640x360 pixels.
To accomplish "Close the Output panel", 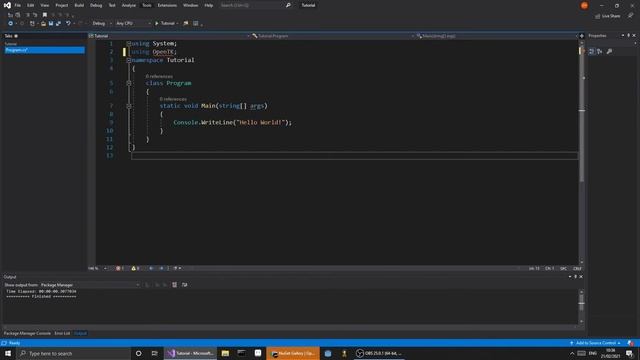I will (581, 277).
